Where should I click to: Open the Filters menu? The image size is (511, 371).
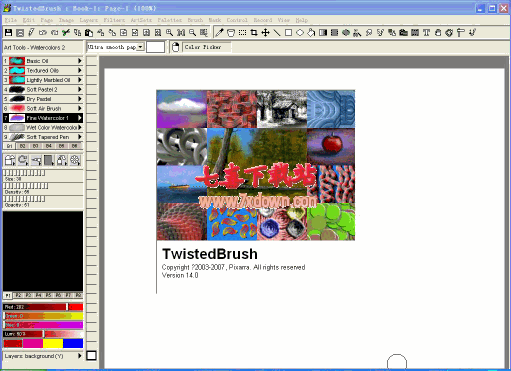pos(114,20)
